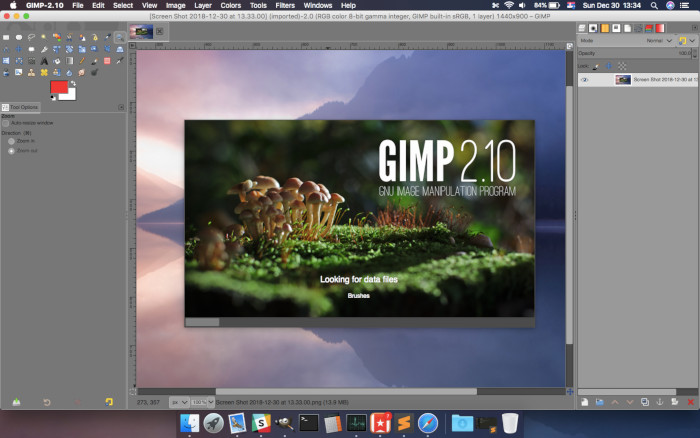Select the Scissors Select tool
The width and height of the screenshot is (700, 438).
click(69, 38)
